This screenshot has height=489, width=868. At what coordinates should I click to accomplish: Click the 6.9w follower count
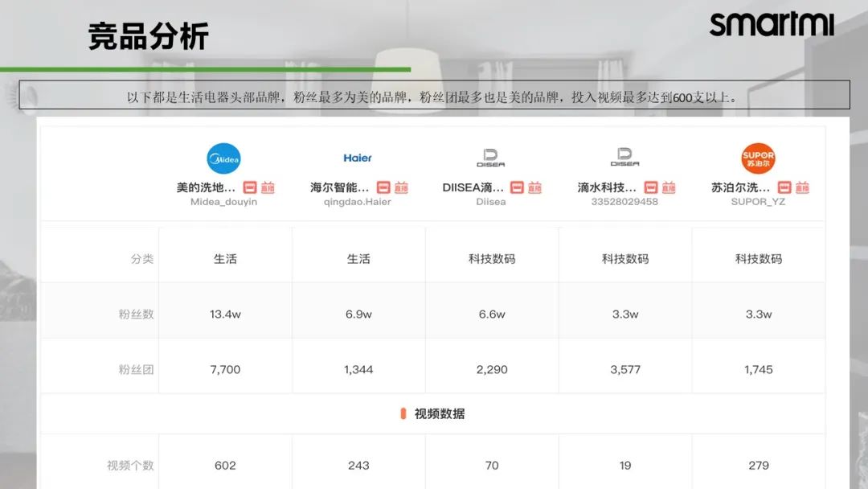pyautogui.click(x=358, y=314)
